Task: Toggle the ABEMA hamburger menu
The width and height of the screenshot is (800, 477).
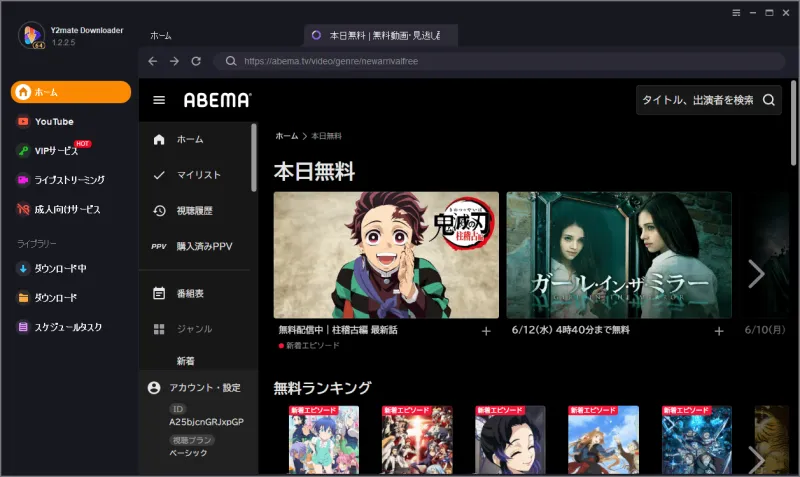Action: click(159, 100)
